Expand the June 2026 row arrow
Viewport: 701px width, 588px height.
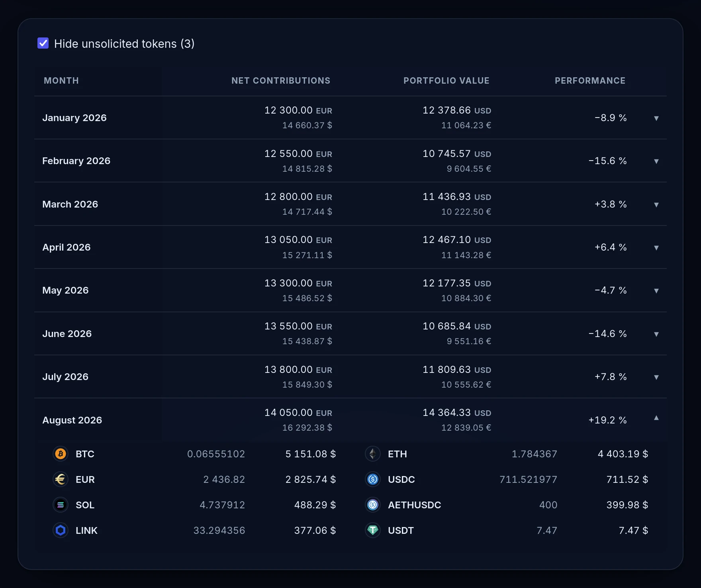pyautogui.click(x=656, y=334)
